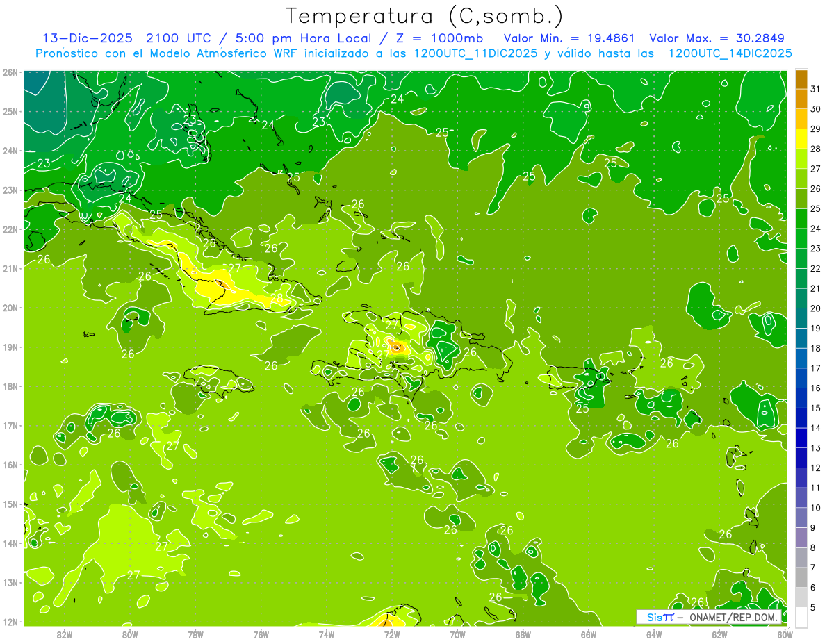This screenshot has width=834, height=644.
Task: Select the 62W longitude axis label
Action: coord(720,634)
